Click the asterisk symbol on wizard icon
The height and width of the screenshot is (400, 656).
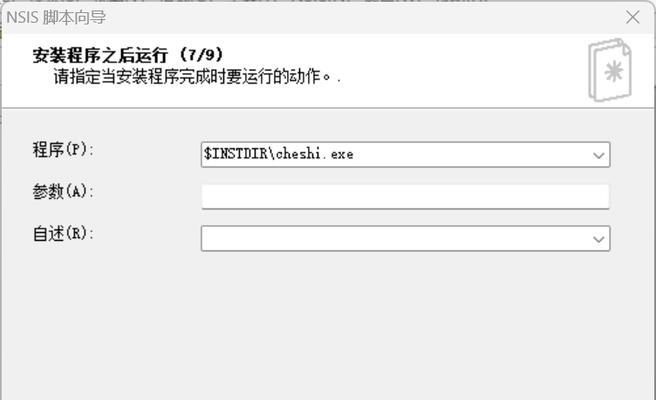(x=614, y=72)
